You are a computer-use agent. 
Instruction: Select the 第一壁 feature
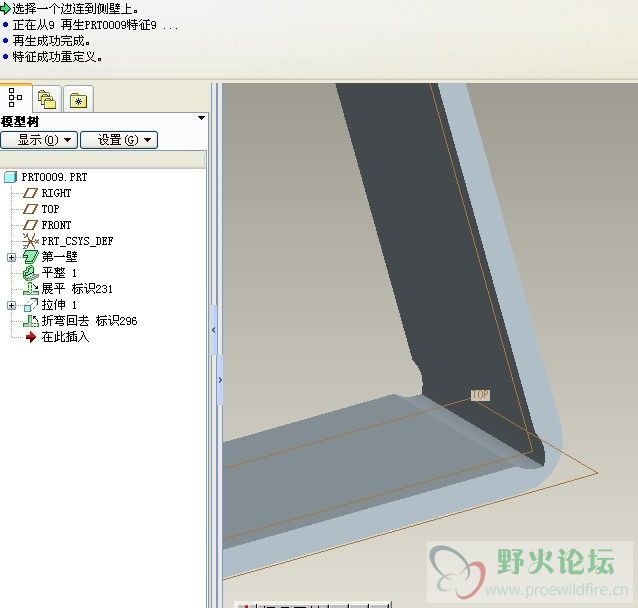point(59,257)
